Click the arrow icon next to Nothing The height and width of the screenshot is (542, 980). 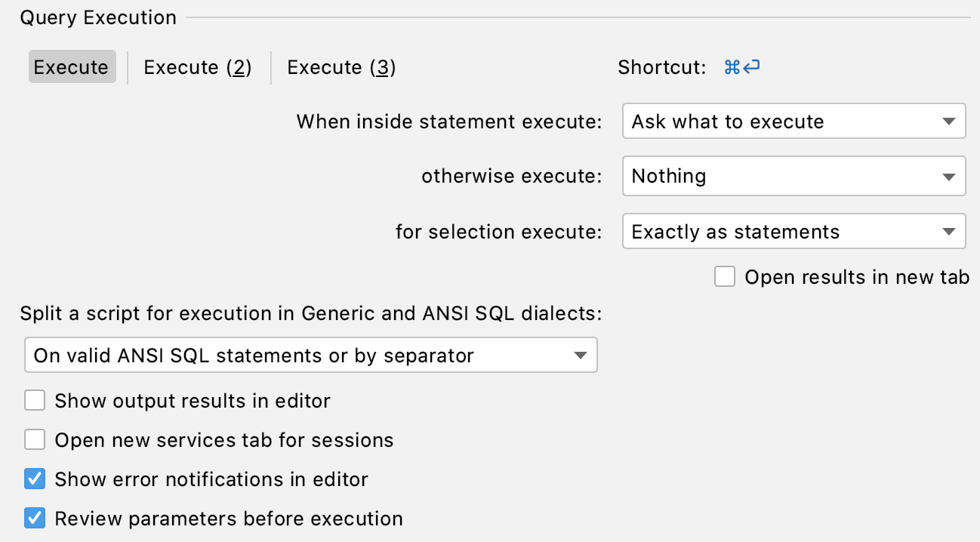(x=949, y=177)
